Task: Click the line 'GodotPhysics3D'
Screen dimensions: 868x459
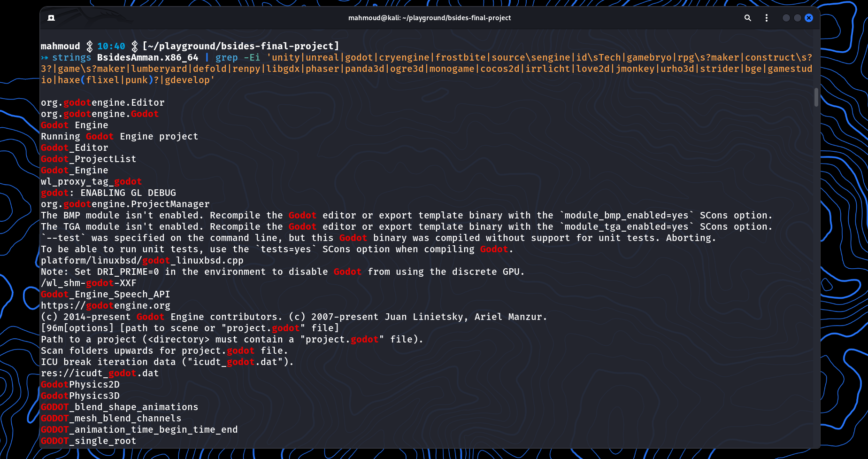Action: (x=80, y=396)
